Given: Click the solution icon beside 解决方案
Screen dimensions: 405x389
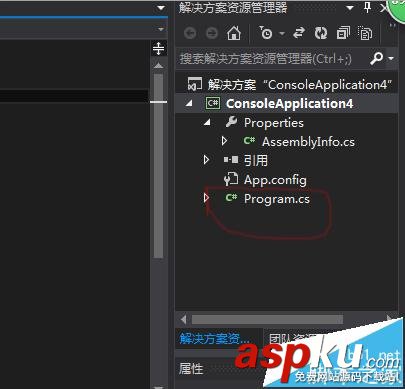Looking at the screenshot, I should pyautogui.click(x=195, y=84).
